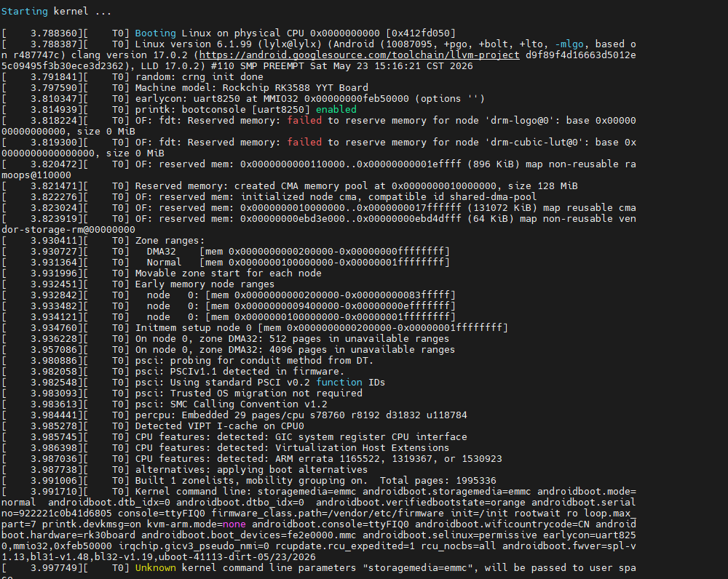The width and height of the screenshot is (728, 579).
Task: Click the green 'enabled' bootconsole word
Action: [x=336, y=110]
